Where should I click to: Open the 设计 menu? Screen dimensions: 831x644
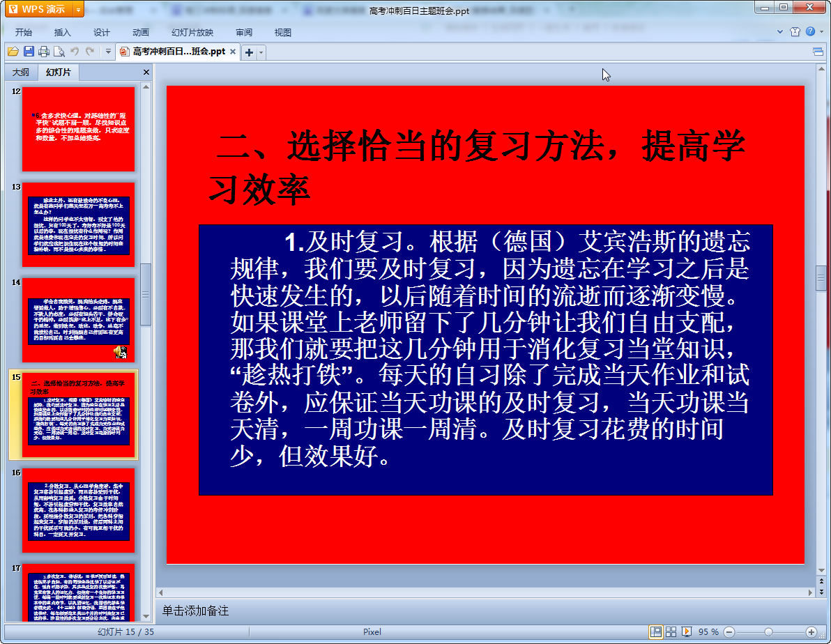101,32
